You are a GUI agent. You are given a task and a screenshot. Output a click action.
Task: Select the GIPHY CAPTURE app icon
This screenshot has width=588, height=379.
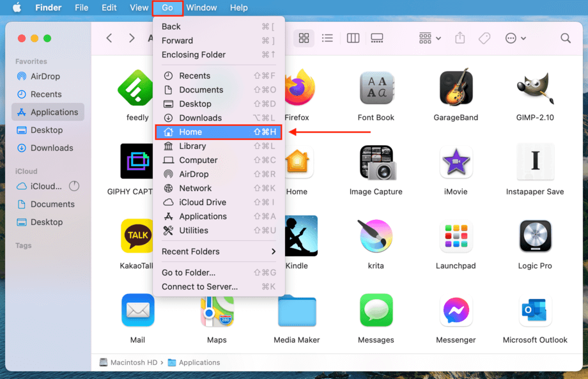coord(137,161)
